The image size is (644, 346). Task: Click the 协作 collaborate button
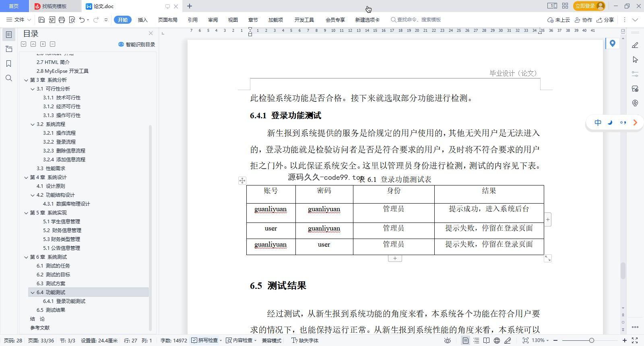point(584,20)
